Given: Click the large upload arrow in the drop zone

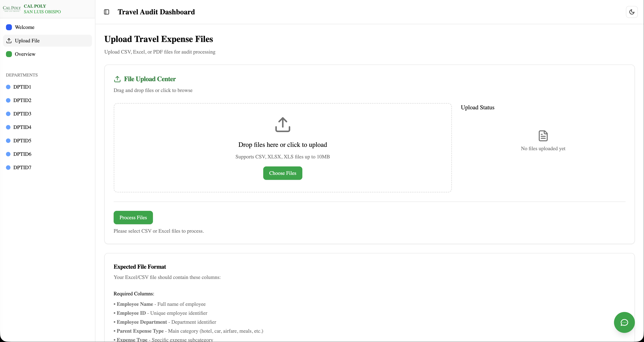Looking at the screenshot, I should pos(282,124).
